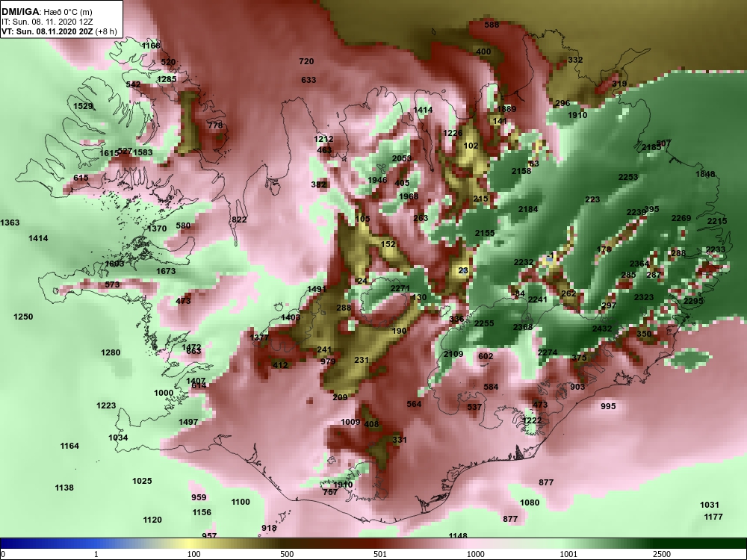Click the map value 2184
The image size is (747, 560).
pos(528,210)
